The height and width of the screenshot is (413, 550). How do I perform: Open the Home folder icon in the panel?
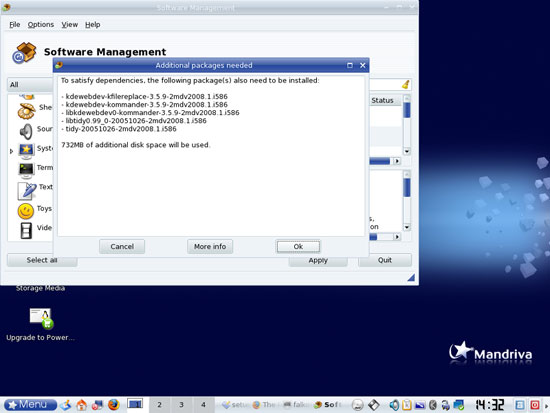point(82,405)
